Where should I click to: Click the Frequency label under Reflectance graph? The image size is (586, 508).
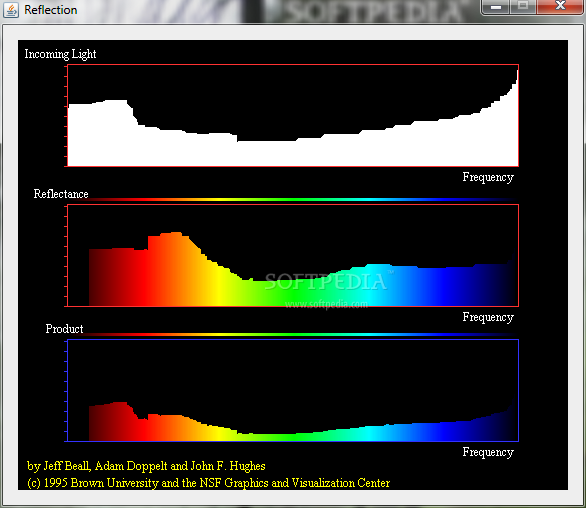[x=488, y=317]
